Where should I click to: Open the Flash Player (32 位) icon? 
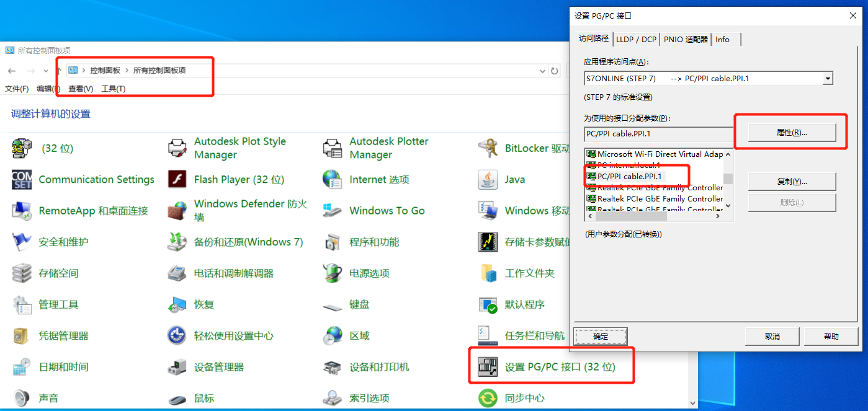177,180
